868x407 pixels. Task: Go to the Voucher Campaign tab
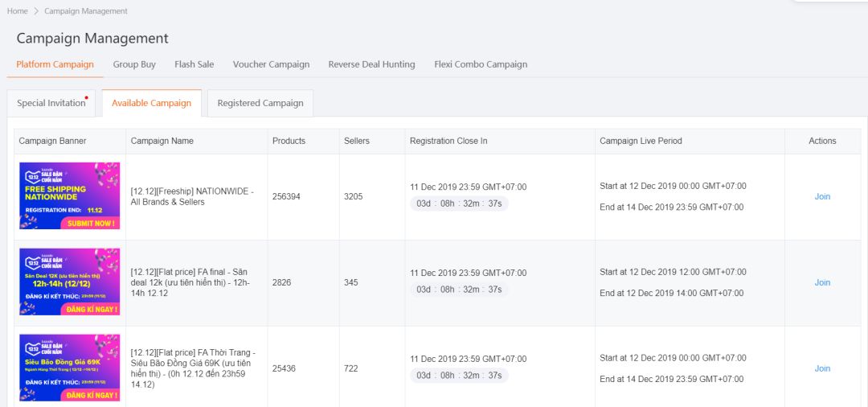coord(271,64)
